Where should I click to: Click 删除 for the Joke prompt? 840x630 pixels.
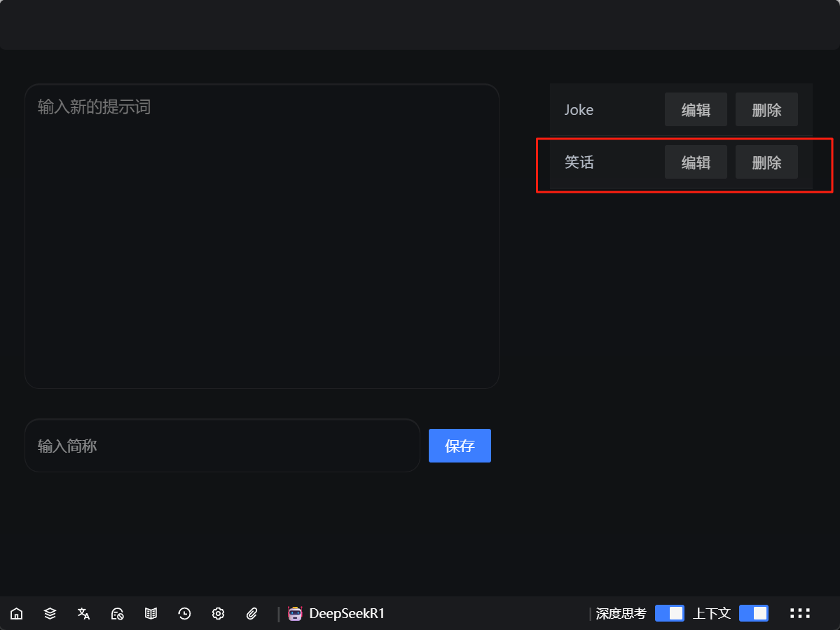(766, 110)
